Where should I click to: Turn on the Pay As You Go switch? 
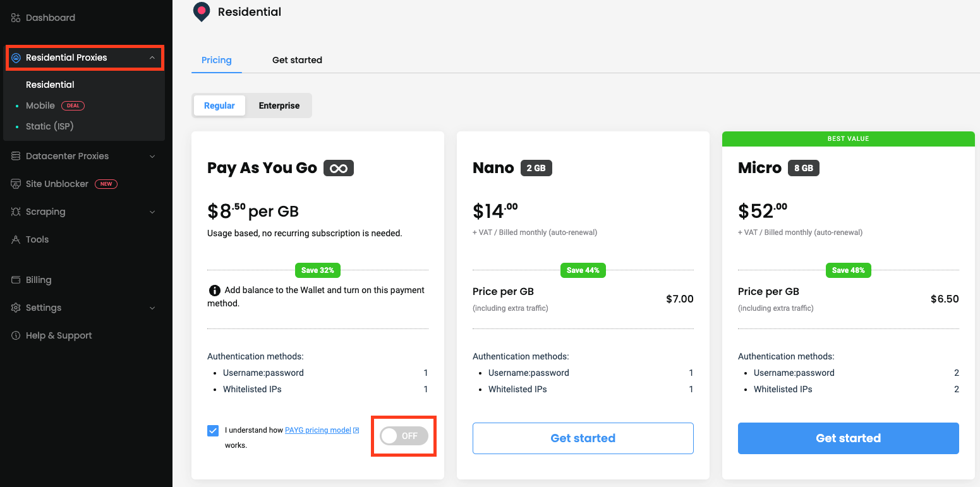pos(404,436)
